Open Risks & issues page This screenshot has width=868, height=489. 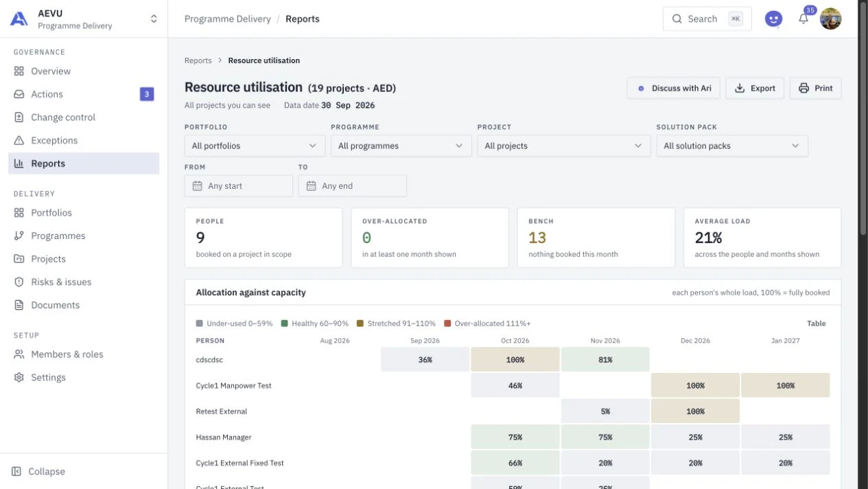(84, 282)
